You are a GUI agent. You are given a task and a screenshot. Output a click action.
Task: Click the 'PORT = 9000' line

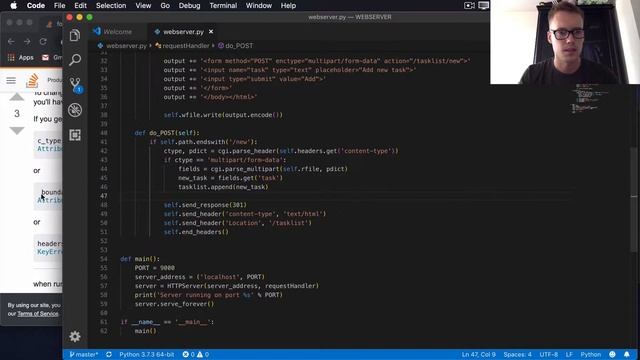pyautogui.click(x=155, y=268)
